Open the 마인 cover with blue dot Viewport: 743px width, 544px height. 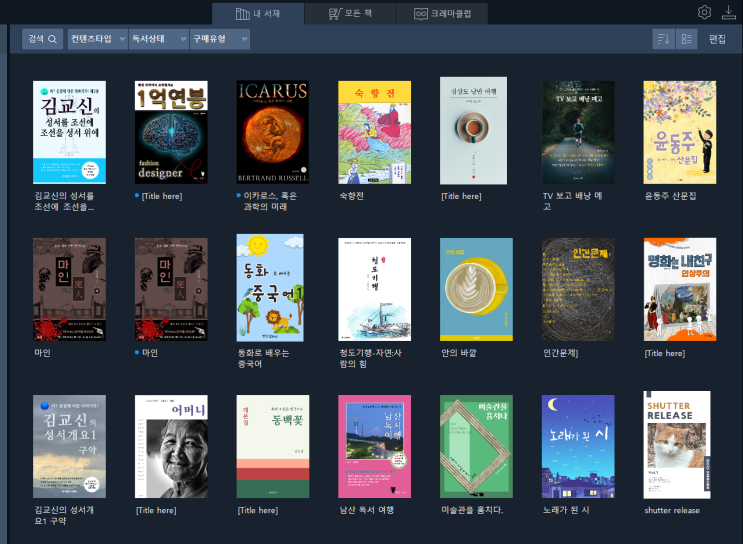(x=171, y=290)
